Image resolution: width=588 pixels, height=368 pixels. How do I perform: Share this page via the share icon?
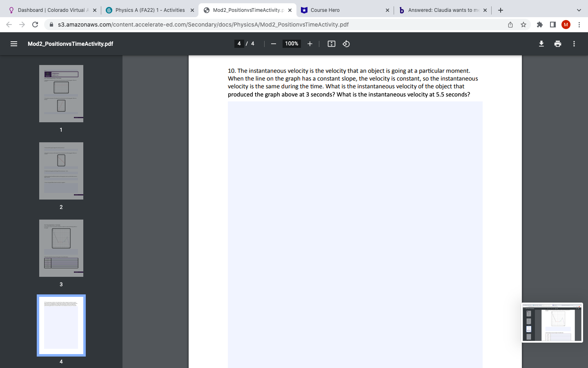[x=510, y=25]
